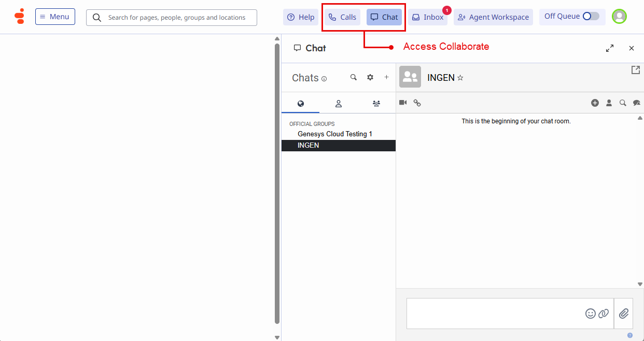Click the emoji smiley icon in message box
644x341 pixels.
[x=590, y=314]
